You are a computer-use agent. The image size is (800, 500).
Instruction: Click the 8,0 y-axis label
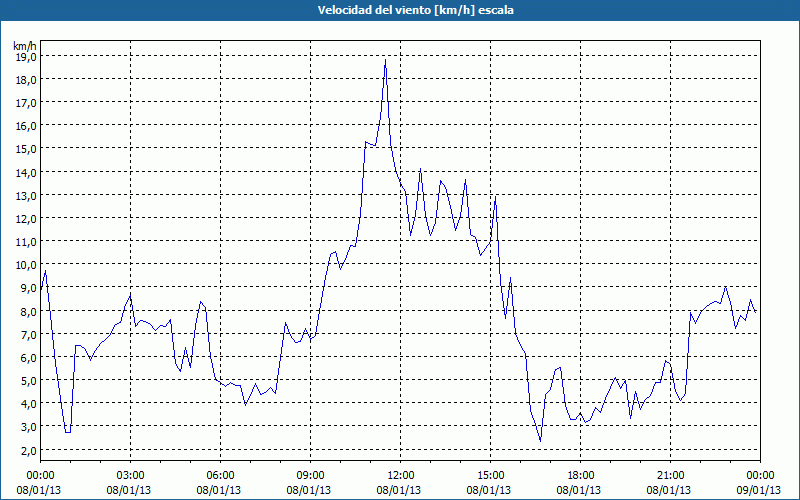tap(28, 311)
